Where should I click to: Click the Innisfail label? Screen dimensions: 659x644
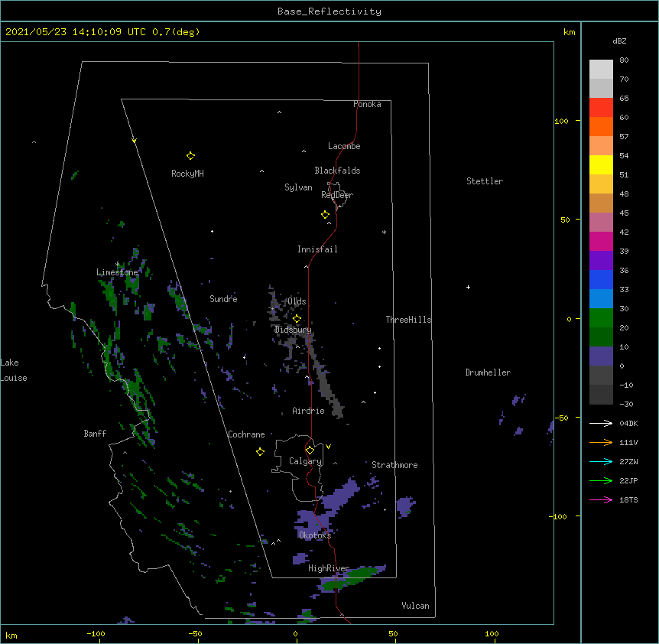pyautogui.click(x=317, y=249)
